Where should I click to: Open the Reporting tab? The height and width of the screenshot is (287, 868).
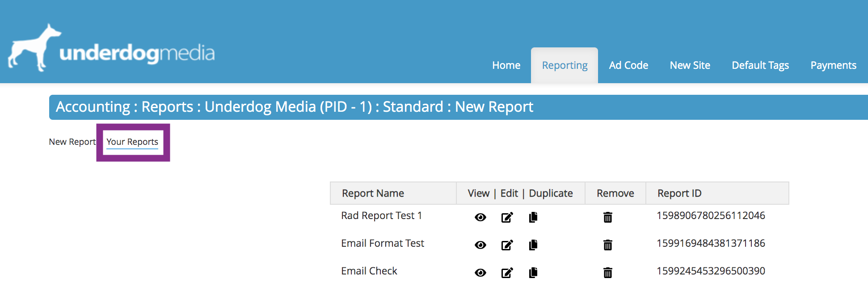coord(565,65)
